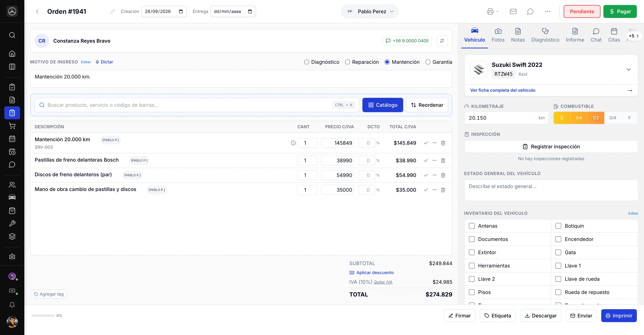This screenshot has height=335, width=644.
Task: Click Ver ficha completa del vehículo link
Action: (502, 90)
